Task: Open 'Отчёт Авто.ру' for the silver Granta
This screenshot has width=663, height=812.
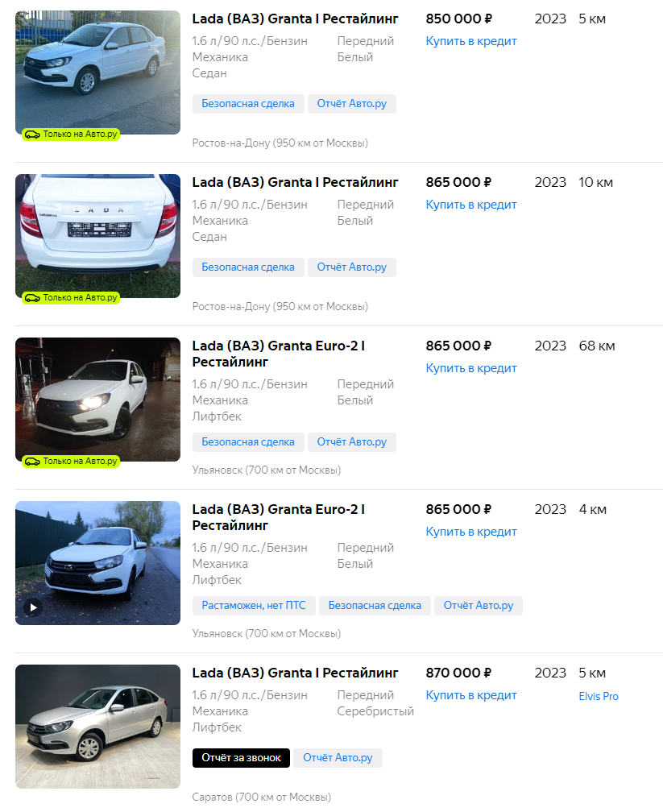Action: tap(338, 758)
